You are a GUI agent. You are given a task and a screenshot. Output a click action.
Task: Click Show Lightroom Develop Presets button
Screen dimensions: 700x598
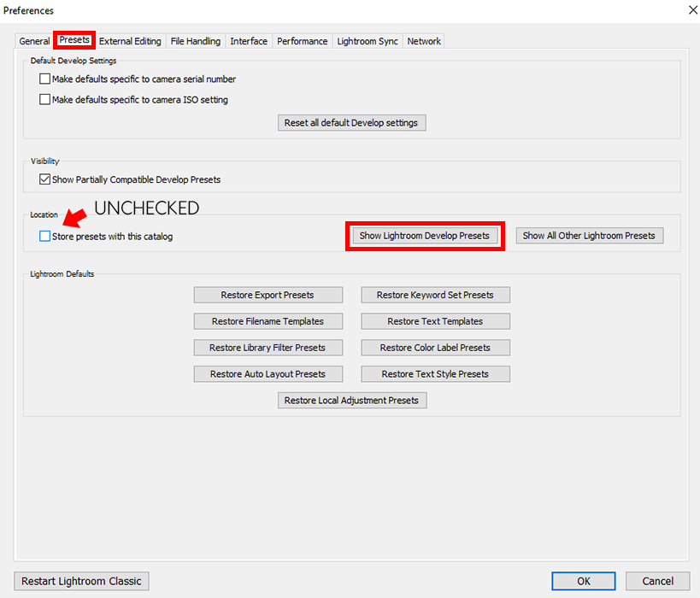tap(425, 236)
